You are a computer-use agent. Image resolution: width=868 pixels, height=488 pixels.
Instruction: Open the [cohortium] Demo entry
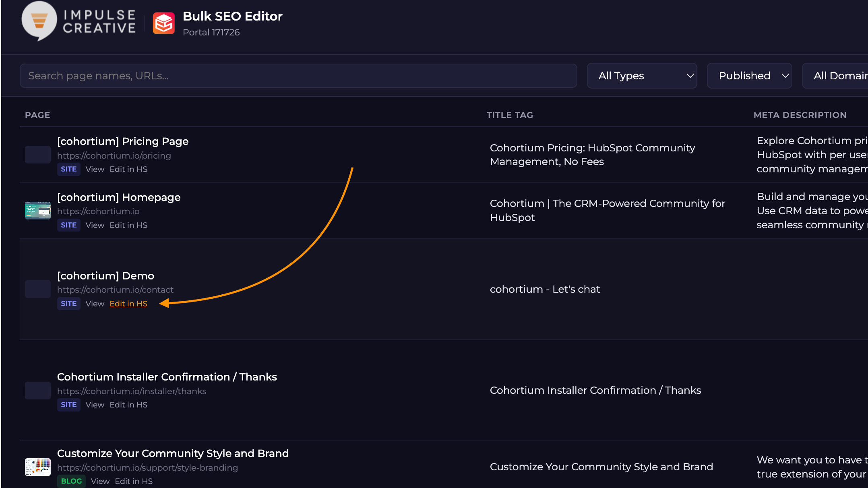105,276
